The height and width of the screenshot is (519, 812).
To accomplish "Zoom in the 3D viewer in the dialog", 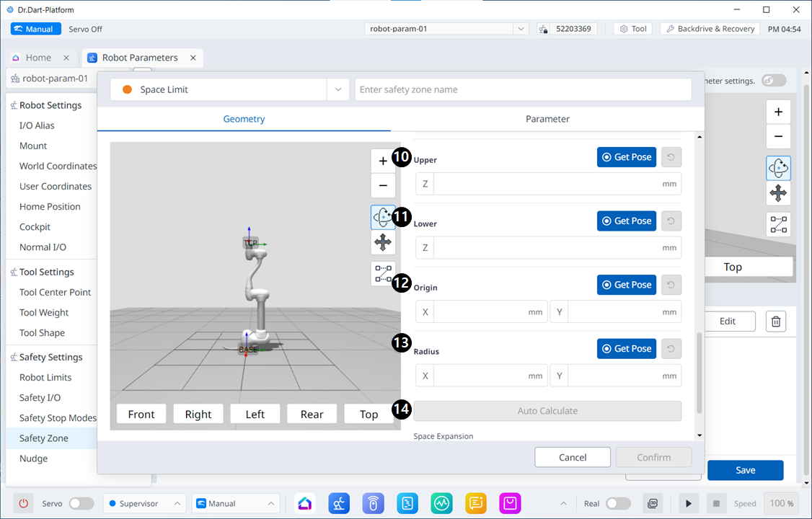I will [383, 161].
